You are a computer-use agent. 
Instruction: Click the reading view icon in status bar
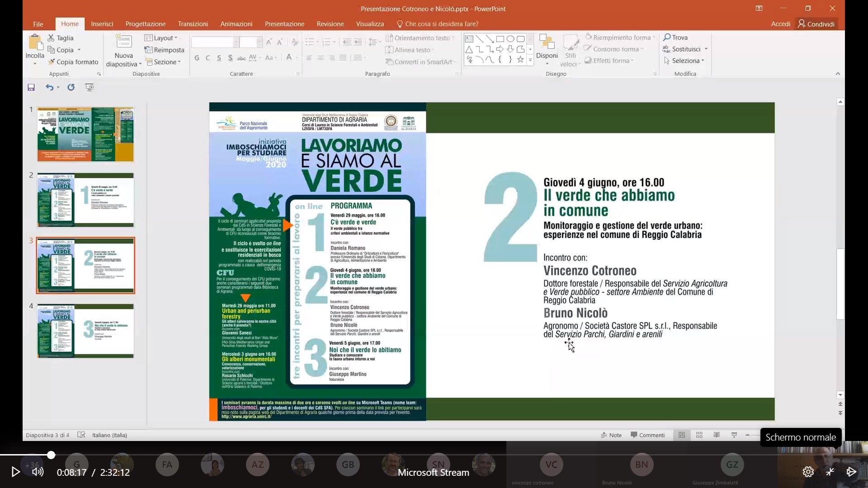click(717, 435)
